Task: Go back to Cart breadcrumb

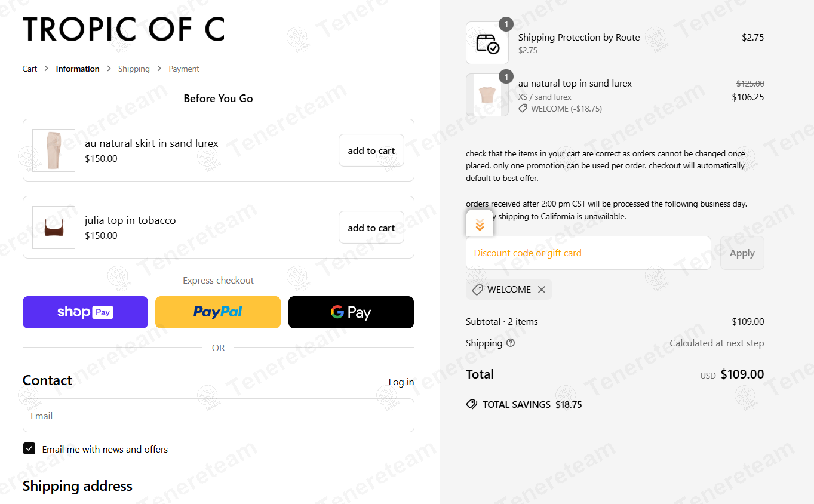Action: pyautogui.click(x=30, y=69)
